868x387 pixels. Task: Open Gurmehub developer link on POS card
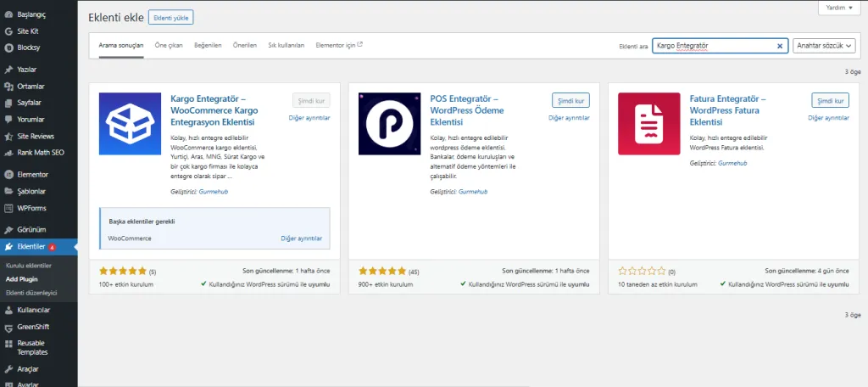(473, 192)
